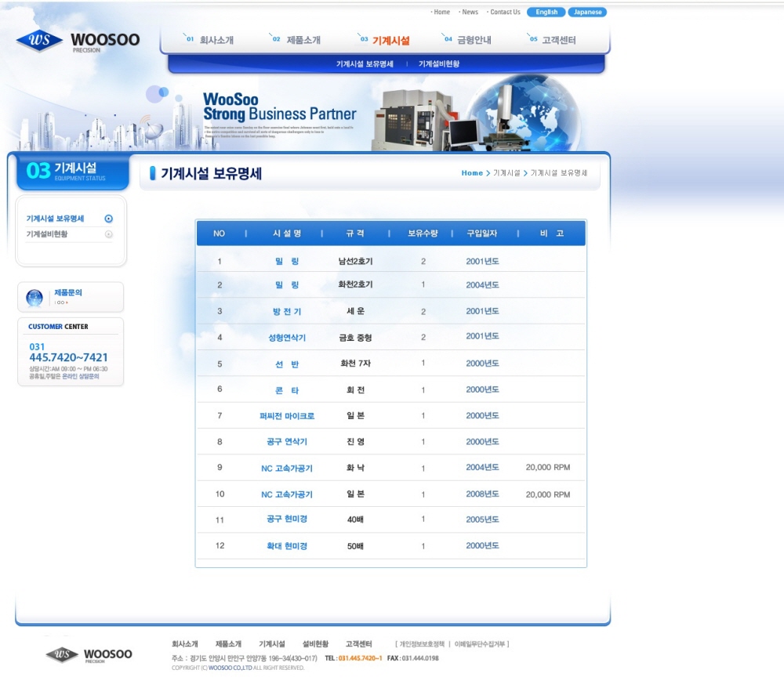Screen dimensions: 784x684
Task: Go to Home from top utility links
Action: tap(441, 13)
